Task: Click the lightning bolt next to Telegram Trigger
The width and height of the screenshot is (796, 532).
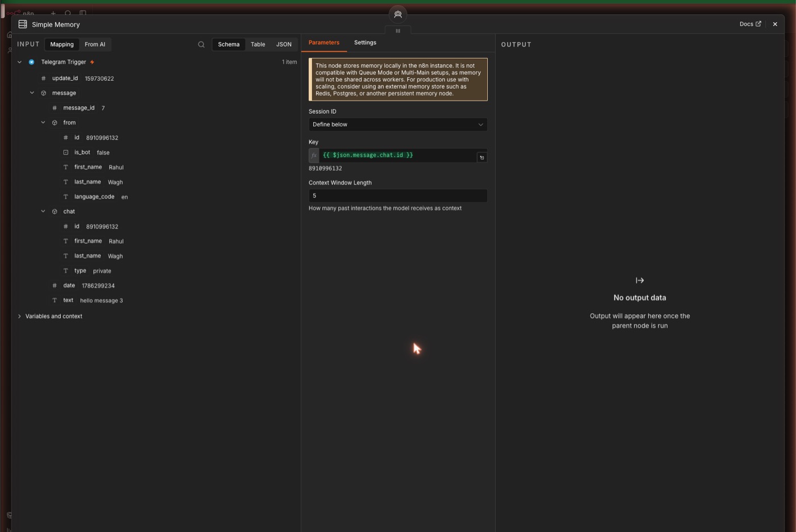Action: click(92, 62)
